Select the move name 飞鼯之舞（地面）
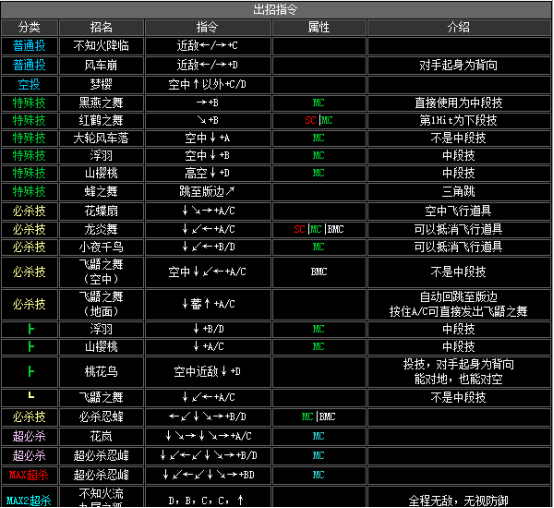This screenshot has width=554, height=508. [101, 304]
